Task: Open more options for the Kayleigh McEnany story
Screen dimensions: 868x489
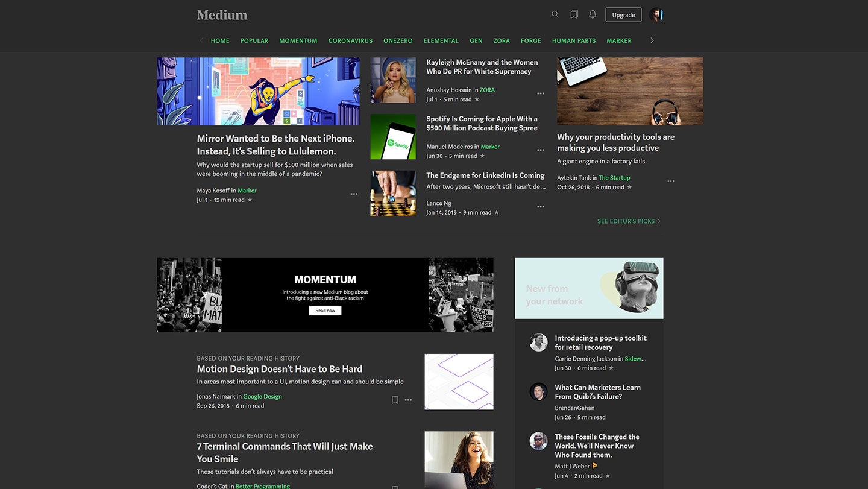Action: point(541,93)
